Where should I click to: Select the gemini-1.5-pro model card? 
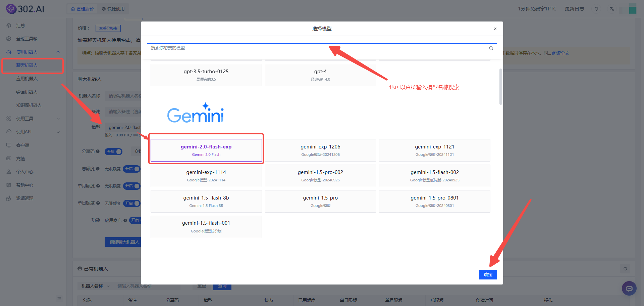click(x=320, y=201)
